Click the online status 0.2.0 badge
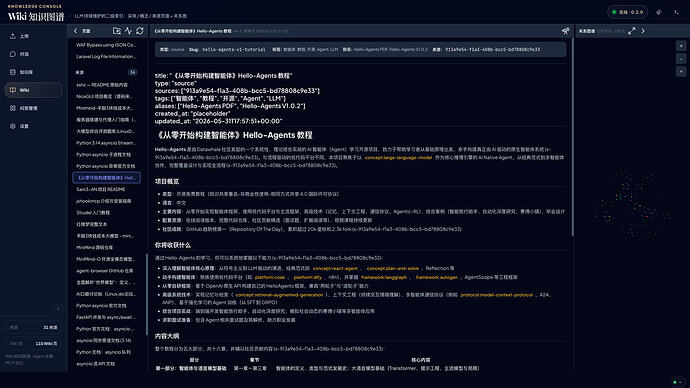This screenshot has width=690, height=388. click(x=628, y=12)
